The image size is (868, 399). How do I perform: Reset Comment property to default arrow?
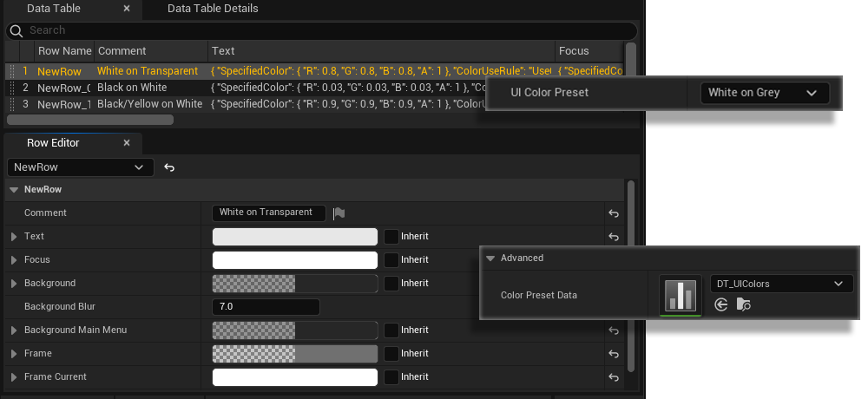pos(614,213)
